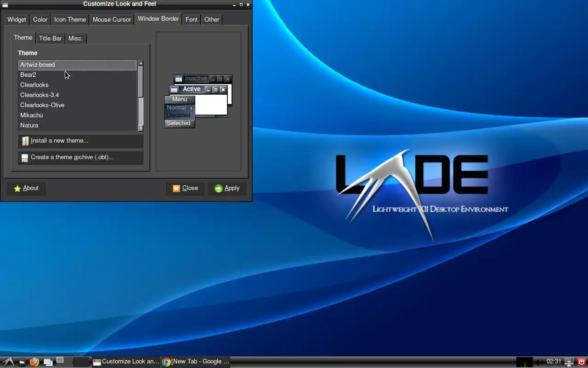588x368 pixels.
Task: Switch to Title Bar sub-tab
Action: (50, 38)
